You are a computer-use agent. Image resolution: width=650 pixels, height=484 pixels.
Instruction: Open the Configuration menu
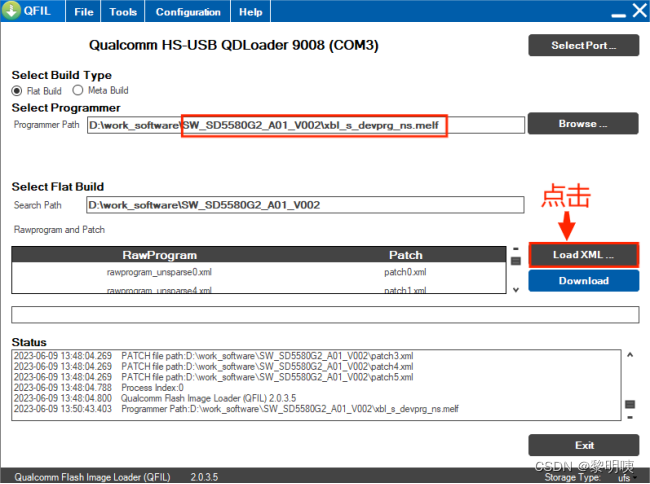pyautogui.click(x=188, y=12)
